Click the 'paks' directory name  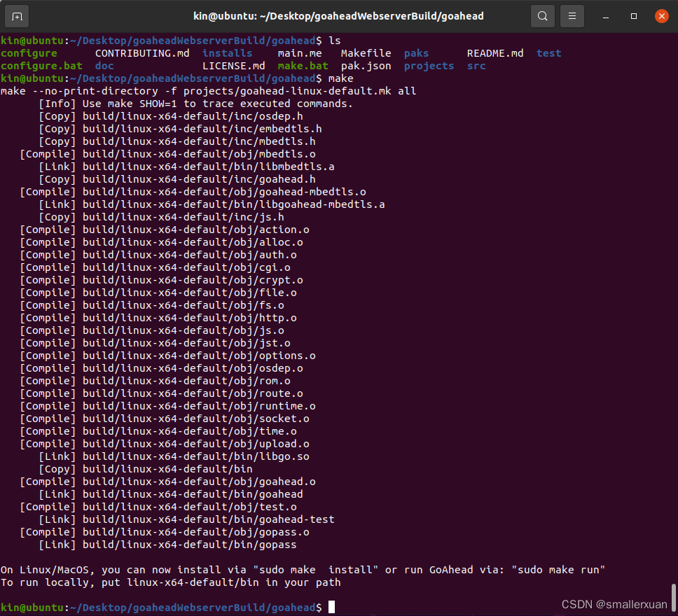click(x=417, y=53)
